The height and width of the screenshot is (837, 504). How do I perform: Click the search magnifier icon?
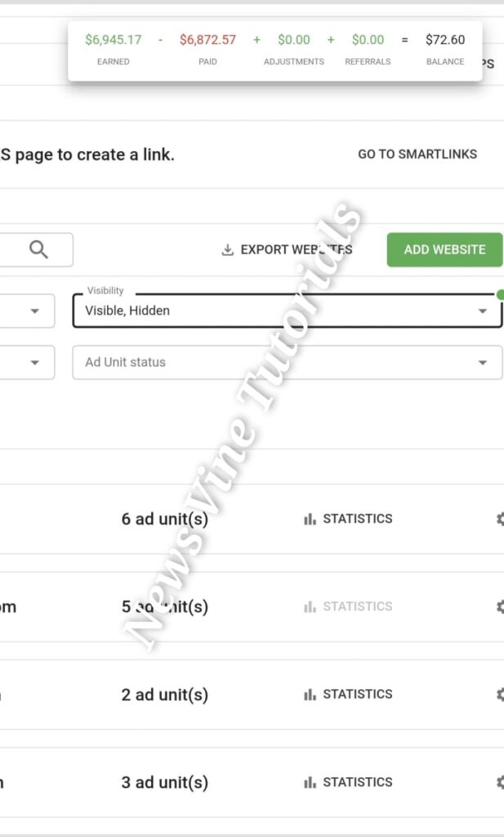[38, 250]
